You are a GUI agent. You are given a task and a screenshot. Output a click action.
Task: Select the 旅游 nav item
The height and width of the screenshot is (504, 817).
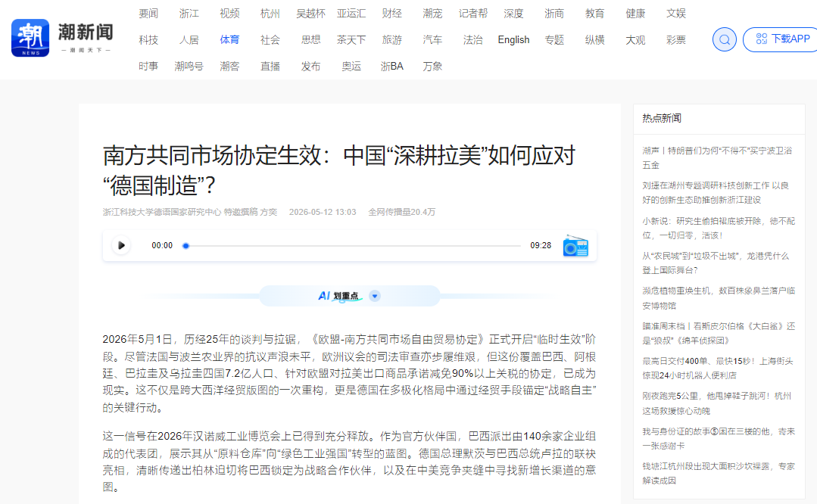pyautogui.click(x=391, y=40)
